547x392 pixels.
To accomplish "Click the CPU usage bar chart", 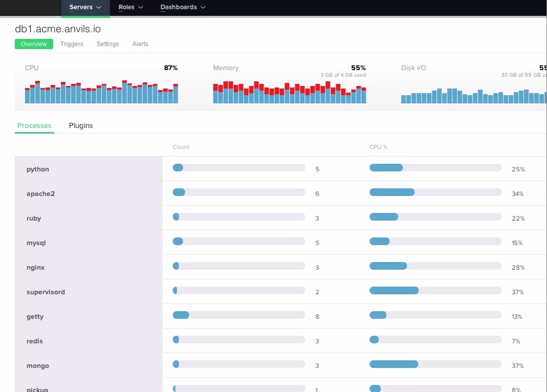I will 101,92.
